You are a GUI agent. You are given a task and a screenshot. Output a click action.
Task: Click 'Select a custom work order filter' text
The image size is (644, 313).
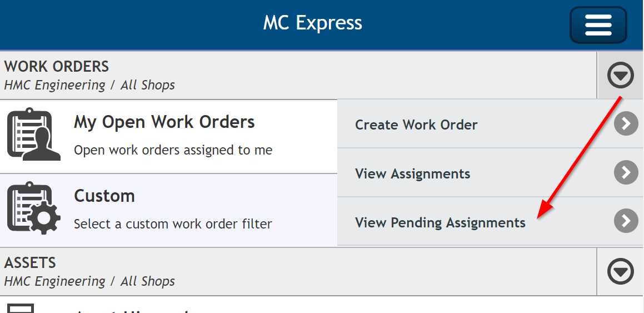coord(173,224)
